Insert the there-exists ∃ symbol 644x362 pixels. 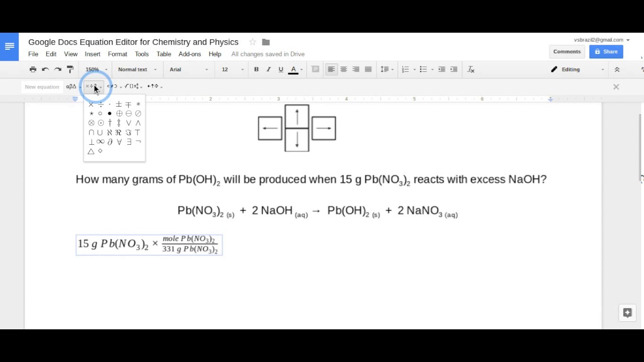[129, 142]
